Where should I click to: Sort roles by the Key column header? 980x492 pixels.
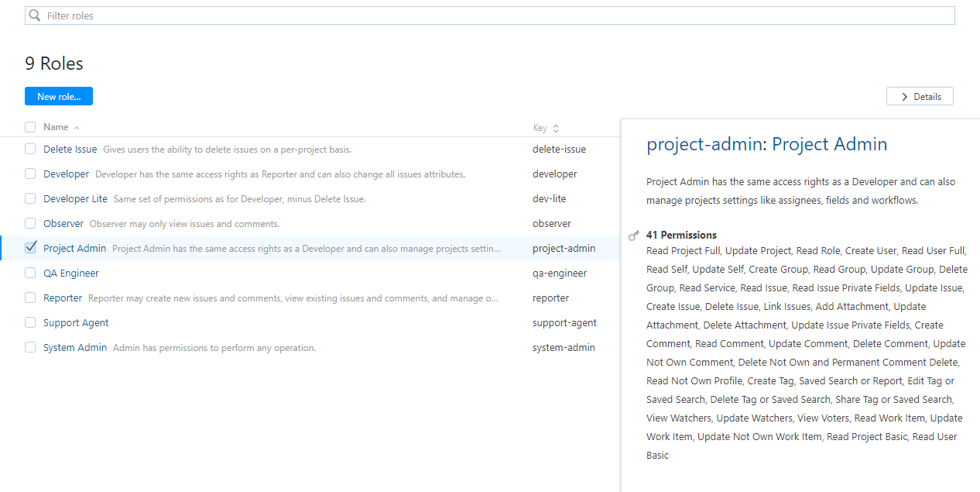point(540,128)
